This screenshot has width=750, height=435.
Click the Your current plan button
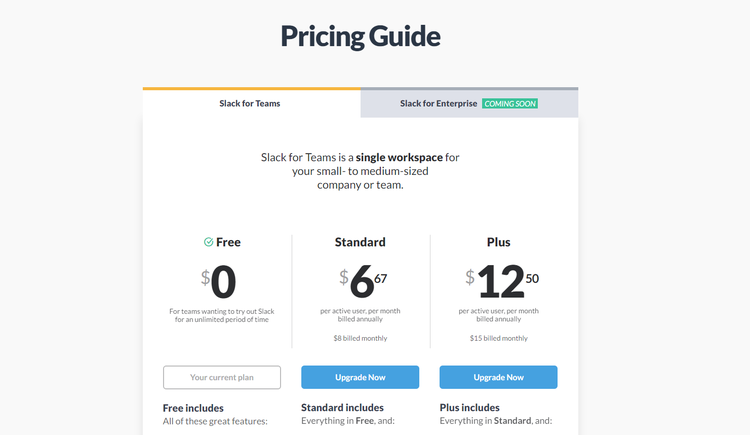(x=222, y=377)
